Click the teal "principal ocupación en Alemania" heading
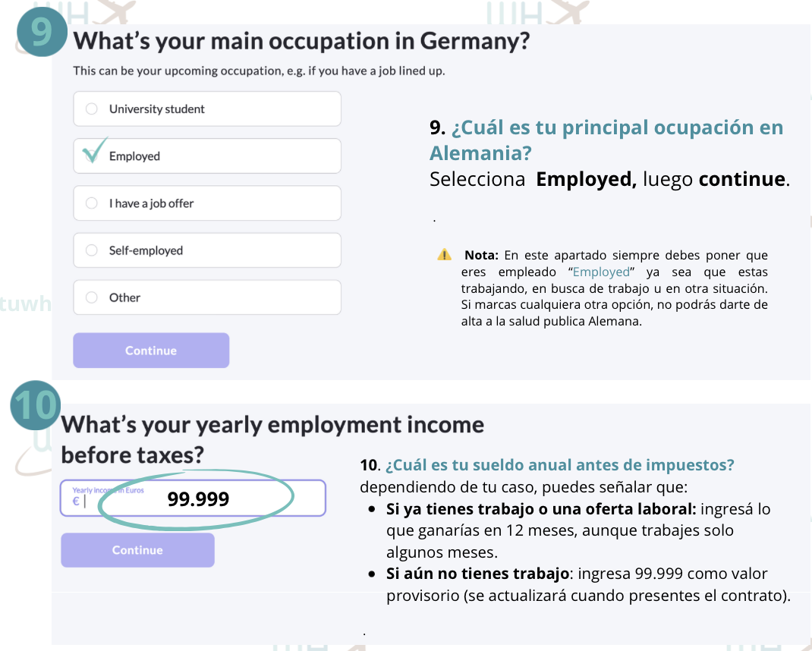This screenshot has width=812, height=651. coord(606,140)
